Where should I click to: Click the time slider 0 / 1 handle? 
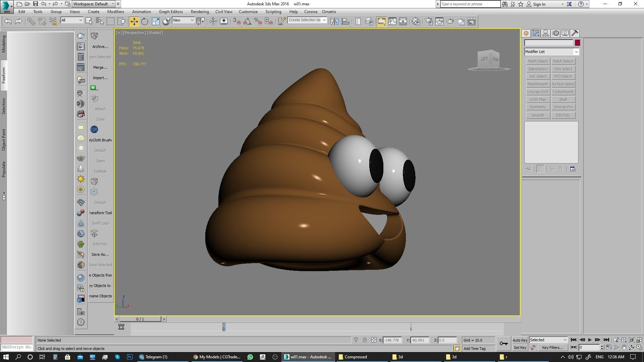tap(140, 319)
